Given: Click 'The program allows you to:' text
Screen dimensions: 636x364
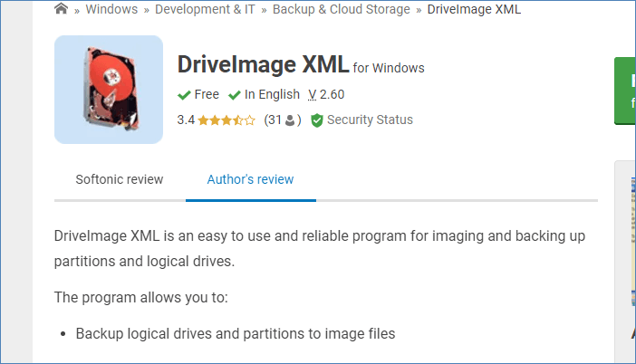Looking at the screenshot, I should [x=140, y=298].
